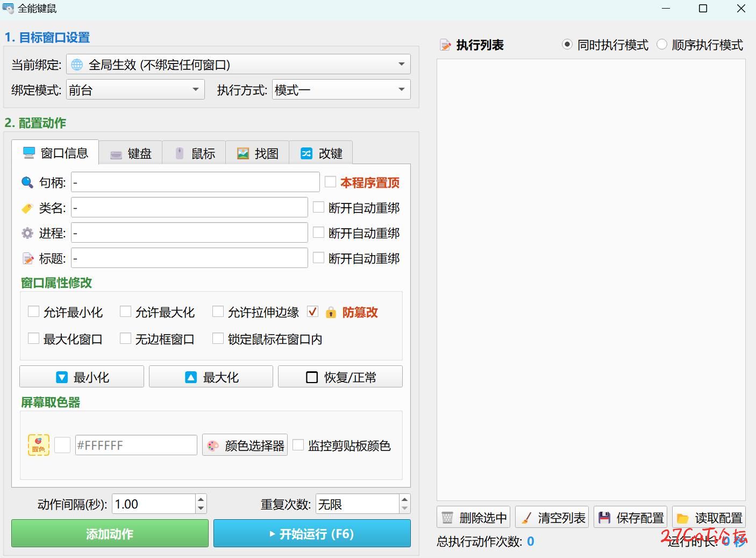This screenshot has height=558, width=756.
Task: Open the 当前绑定 window dropdown
Action: pyautogui.click(x=238, y=65)
